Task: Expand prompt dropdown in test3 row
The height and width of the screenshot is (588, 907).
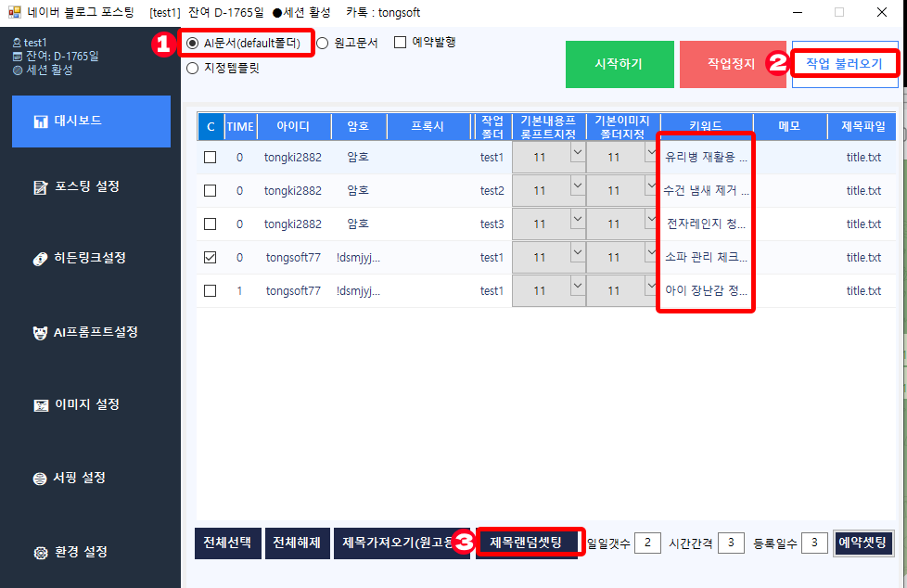Action: click(576, 221)
